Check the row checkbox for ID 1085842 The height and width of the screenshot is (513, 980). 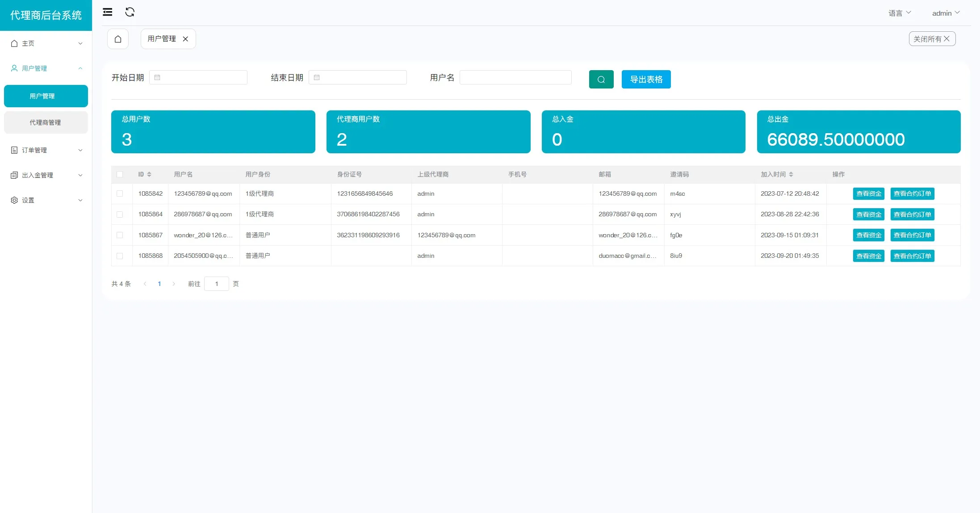[x=120, y=193]
